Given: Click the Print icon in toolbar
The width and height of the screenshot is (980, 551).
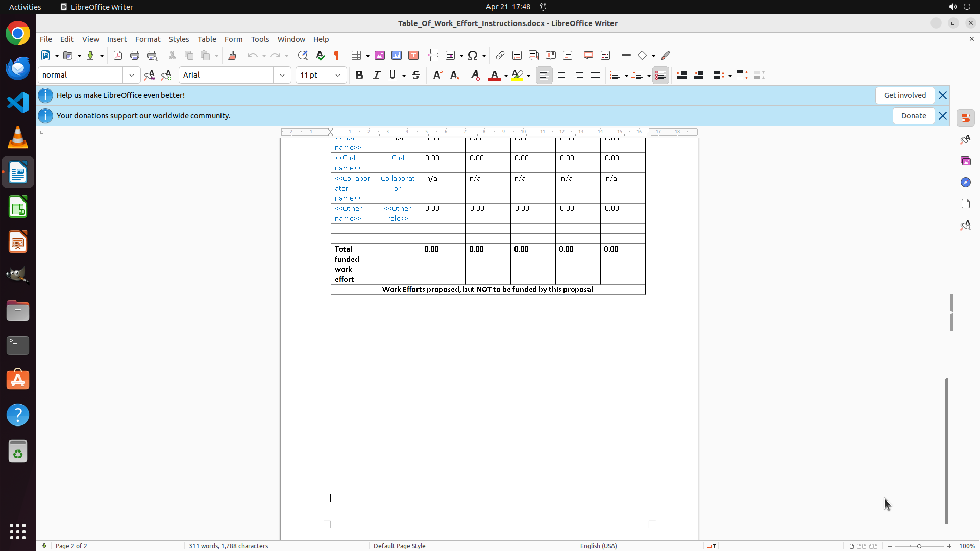Looking at the screenshot, I should click(x=135, y=56).
